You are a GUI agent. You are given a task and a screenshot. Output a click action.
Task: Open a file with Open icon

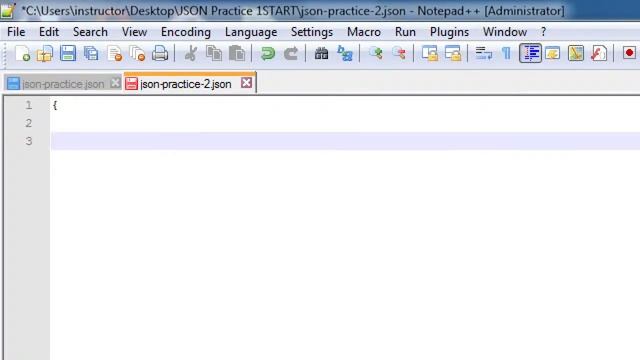click(x=45, y=53)
